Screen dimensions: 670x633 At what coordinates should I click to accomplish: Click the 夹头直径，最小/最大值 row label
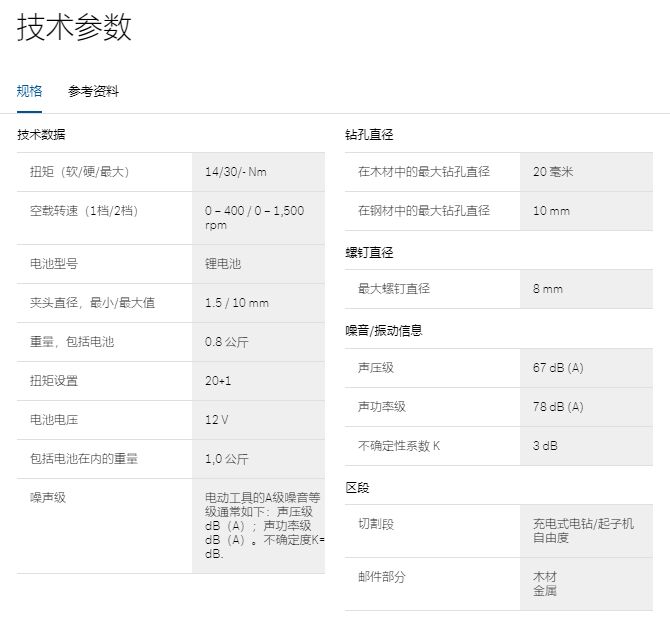[92, 303]
